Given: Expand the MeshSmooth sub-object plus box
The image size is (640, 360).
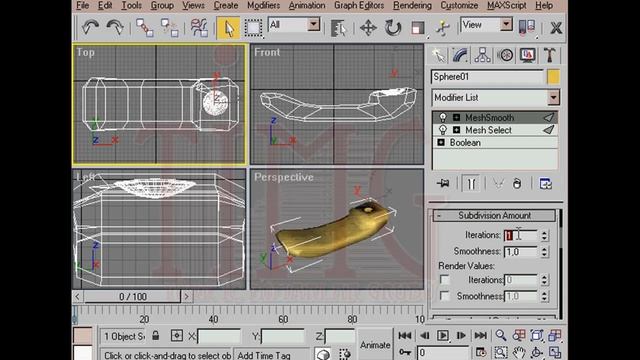Looking at the screenshot, I should pos(456,118).
